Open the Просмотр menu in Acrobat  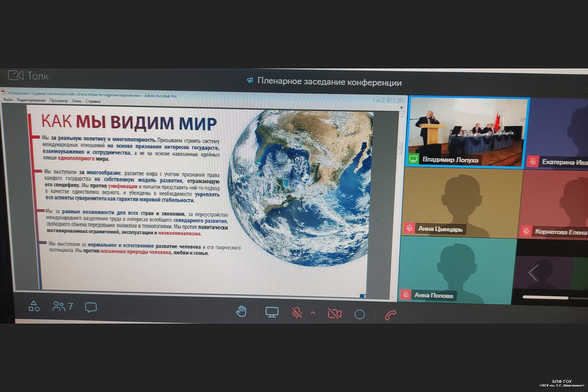click(58, 100)
